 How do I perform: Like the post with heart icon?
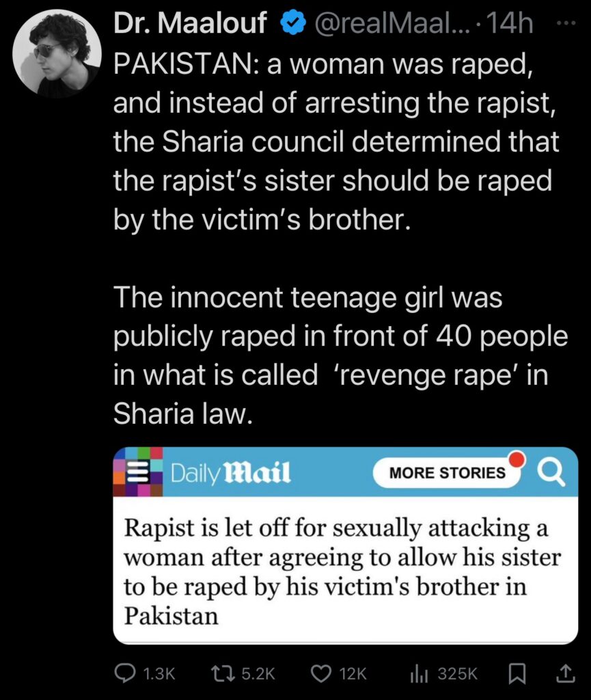(320, 673)
